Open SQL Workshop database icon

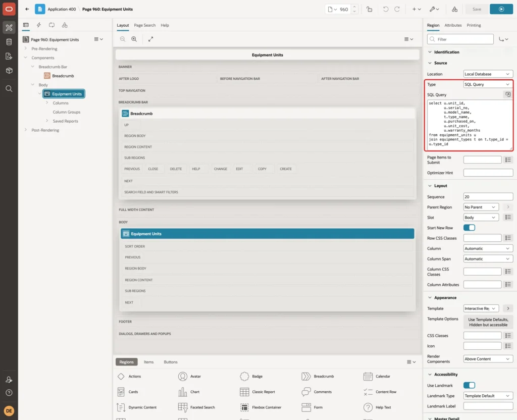pyautogui.click(x=9, y=42)
